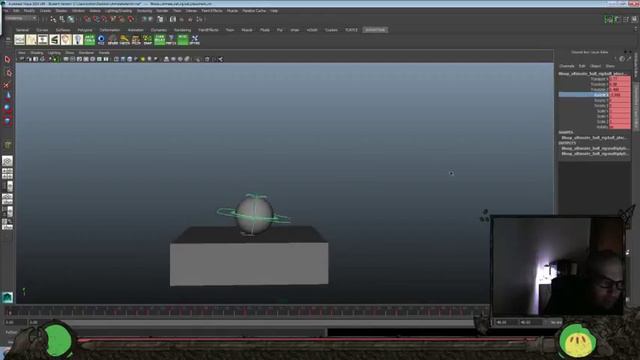Open camera attributes from viewport toolbar
The image size is (640, 360).
(x=29, y=59)
